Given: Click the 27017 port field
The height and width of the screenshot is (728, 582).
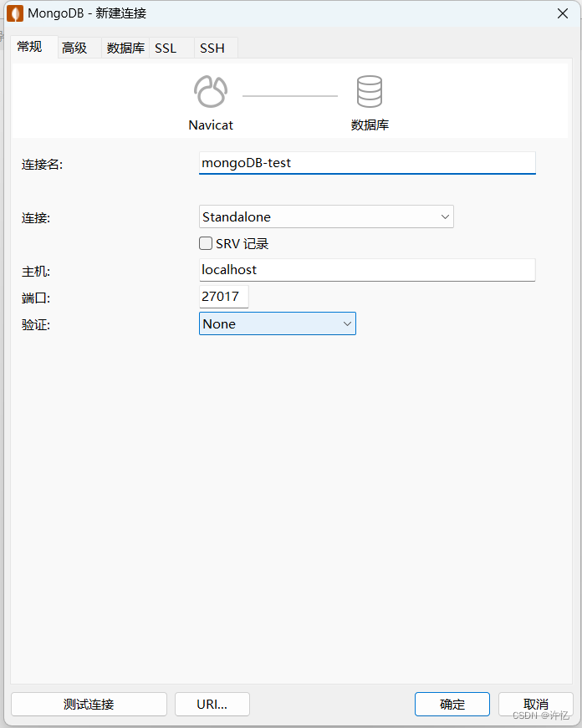Looking at the screenshot, I should [224, 296].
